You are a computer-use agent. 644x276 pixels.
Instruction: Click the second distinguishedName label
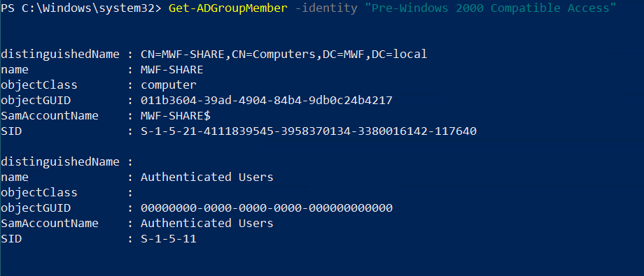60,162
